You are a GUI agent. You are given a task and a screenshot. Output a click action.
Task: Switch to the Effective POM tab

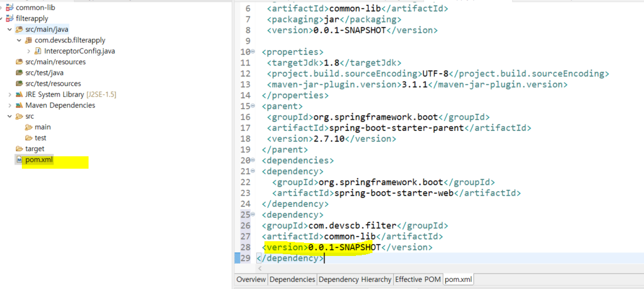coord(418,280)
